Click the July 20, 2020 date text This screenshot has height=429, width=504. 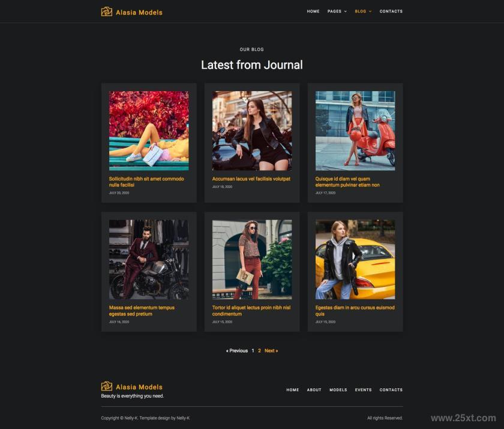(119, 193)
